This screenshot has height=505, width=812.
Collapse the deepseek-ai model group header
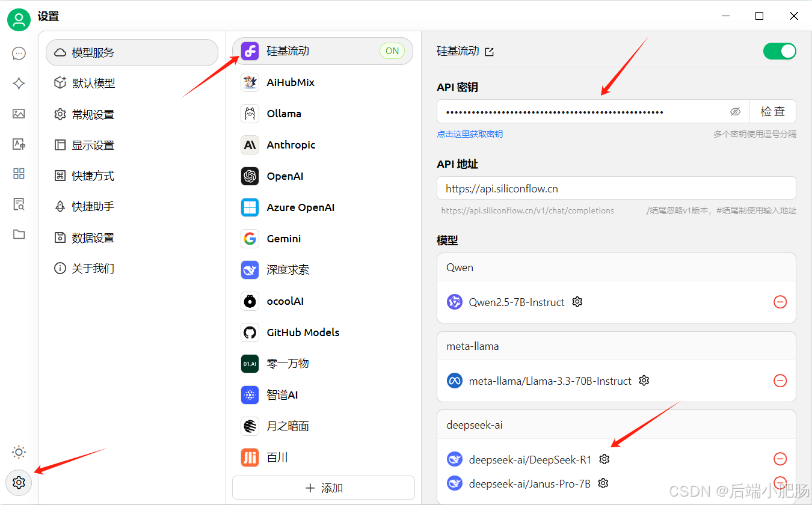point(616,425)
